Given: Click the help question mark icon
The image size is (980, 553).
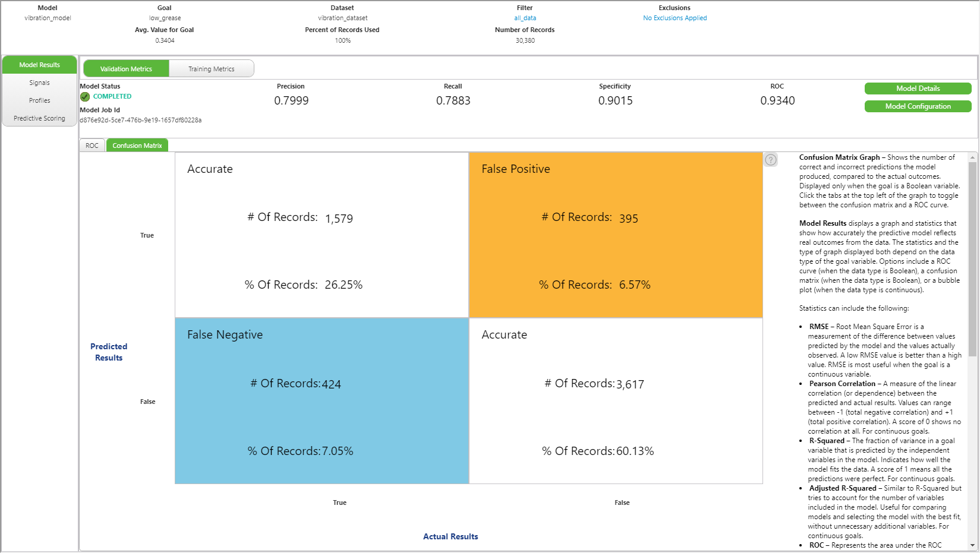Looking at the screenshot, I should click(x=771, y=160).
